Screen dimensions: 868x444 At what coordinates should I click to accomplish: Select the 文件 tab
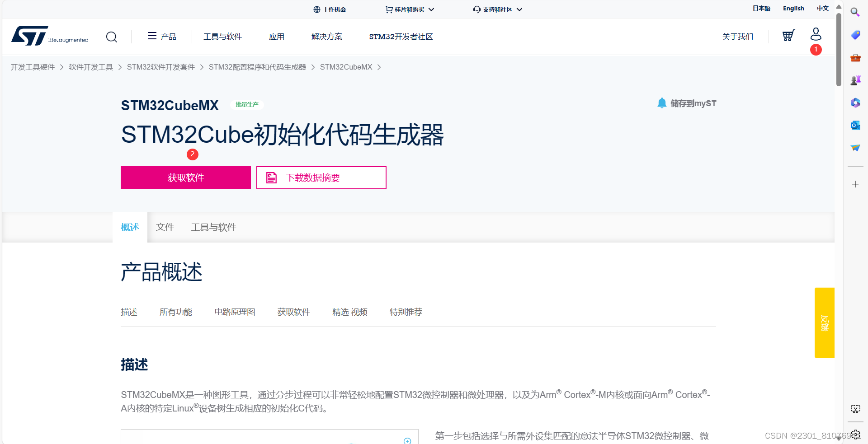click(x=165, y=227)
